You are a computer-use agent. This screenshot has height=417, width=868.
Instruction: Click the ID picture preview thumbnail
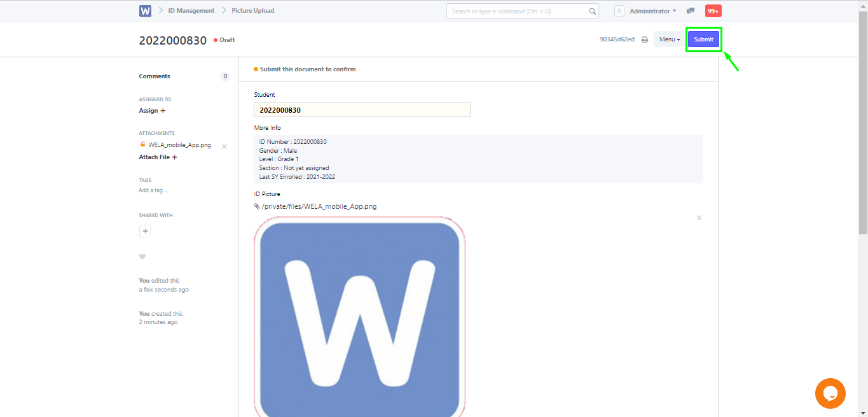(x=360, y=317)
